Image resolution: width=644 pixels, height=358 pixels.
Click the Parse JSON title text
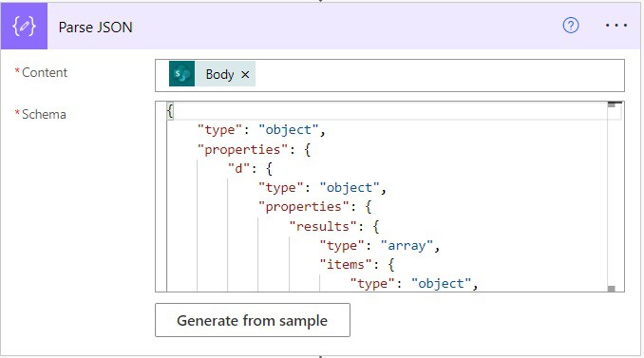(96, 28)
